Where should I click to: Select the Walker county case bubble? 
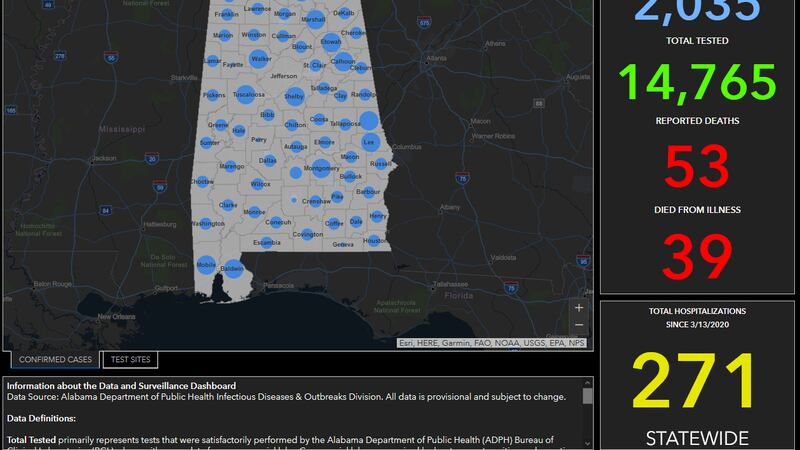pyautogui.click(x=259, y=59)
